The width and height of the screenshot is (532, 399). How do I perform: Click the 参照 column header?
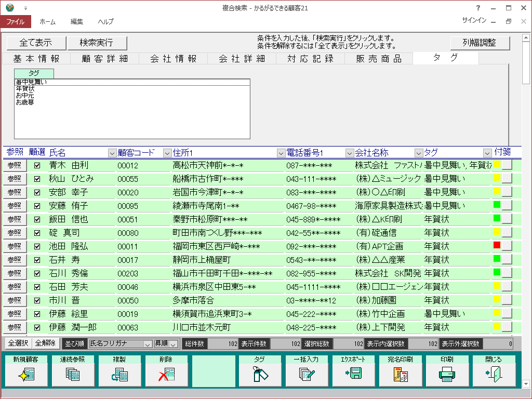(15, 152)
